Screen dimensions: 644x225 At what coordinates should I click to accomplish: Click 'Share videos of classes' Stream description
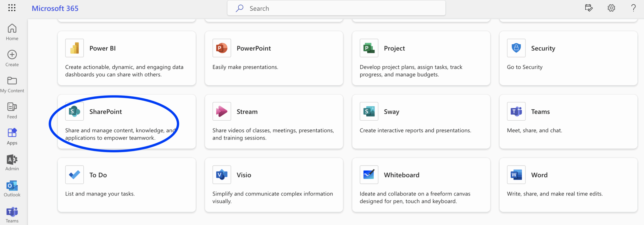click(x=273, y=134)
